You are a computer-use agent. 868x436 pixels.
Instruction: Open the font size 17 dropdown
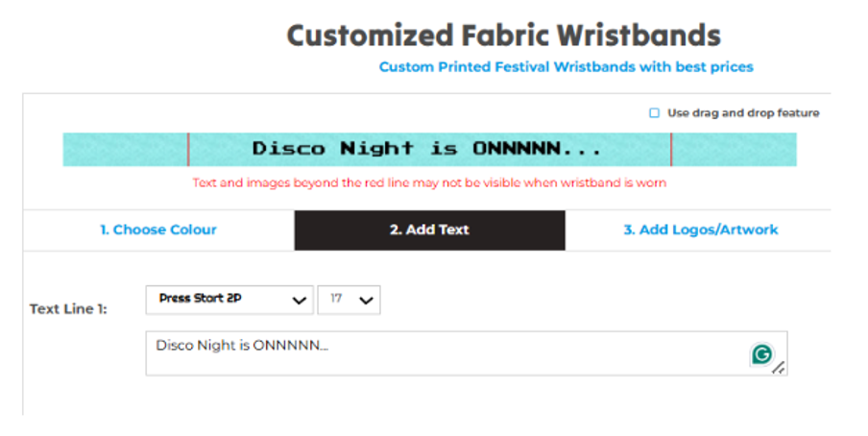coord(349,299)
